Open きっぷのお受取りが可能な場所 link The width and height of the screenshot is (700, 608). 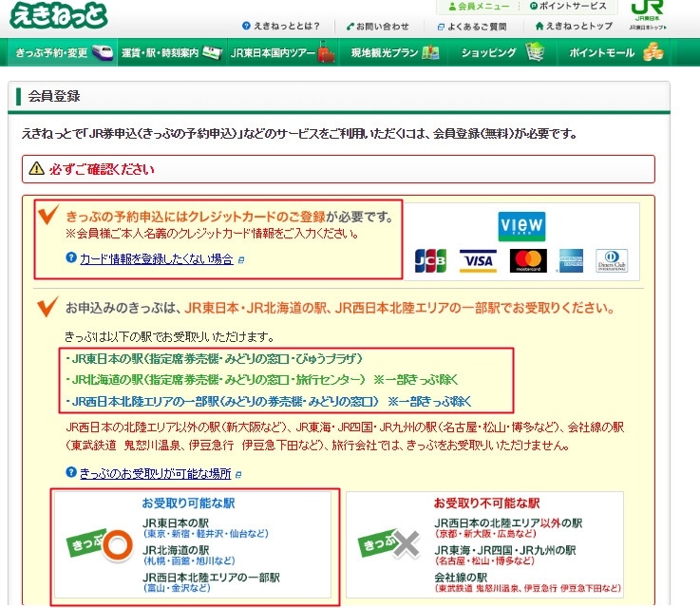pos(156,473)
